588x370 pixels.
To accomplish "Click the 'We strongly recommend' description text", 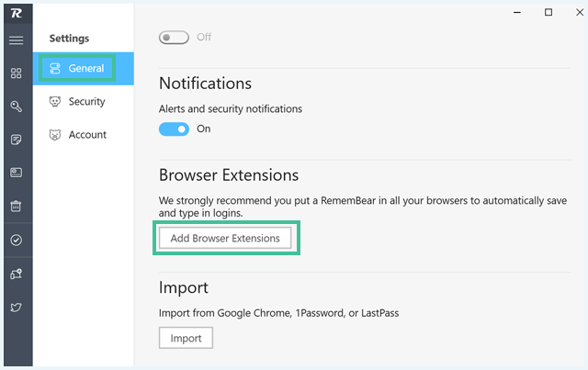I will tap(363, 207).
